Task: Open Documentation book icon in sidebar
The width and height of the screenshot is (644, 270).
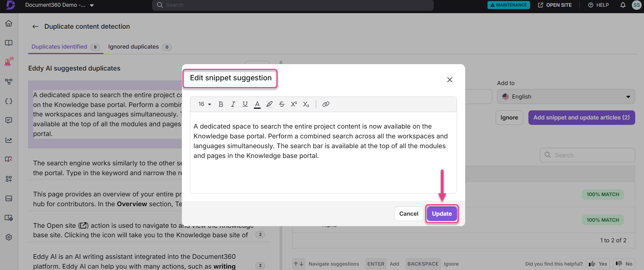Action: [x=9, y=43]
